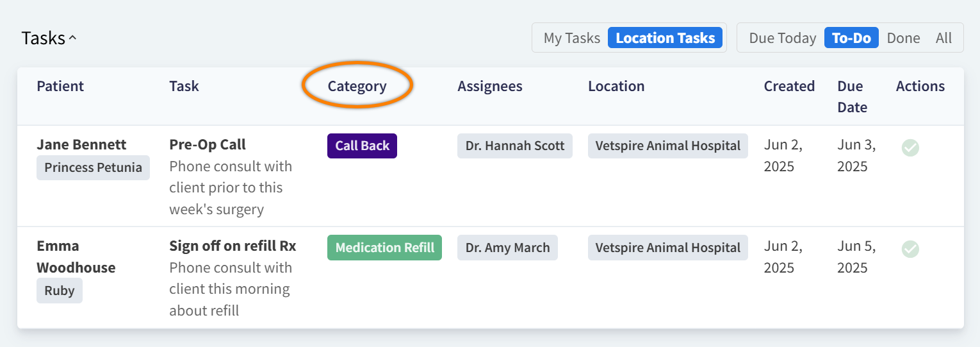Image resolution: width=980 pixels, height=347 pixels.
Task: Open patient Emma Woodhouse
Action: (76, 257)
